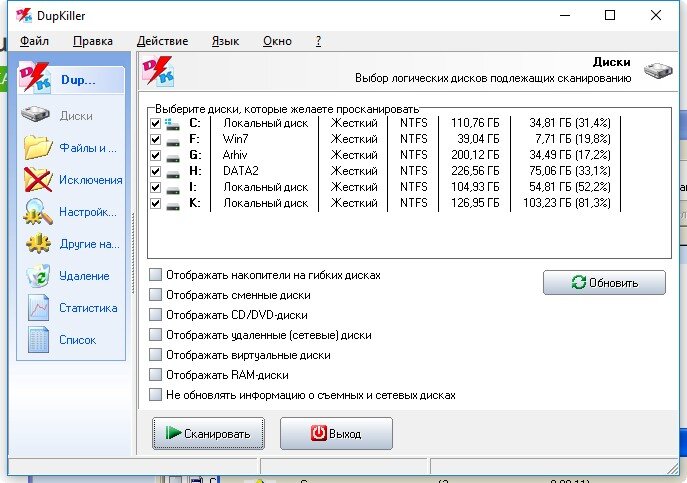
Task: Uncheck the C: drive checkbox
Action: (155, 124)
